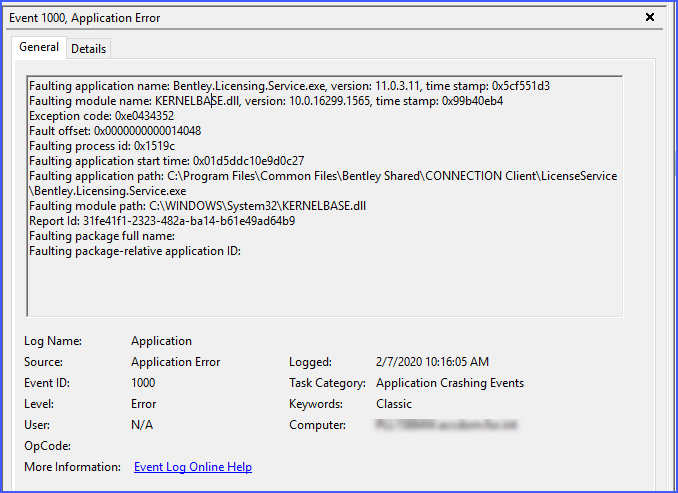Select the General tab

pyautogui.click(x=39, y=47)
